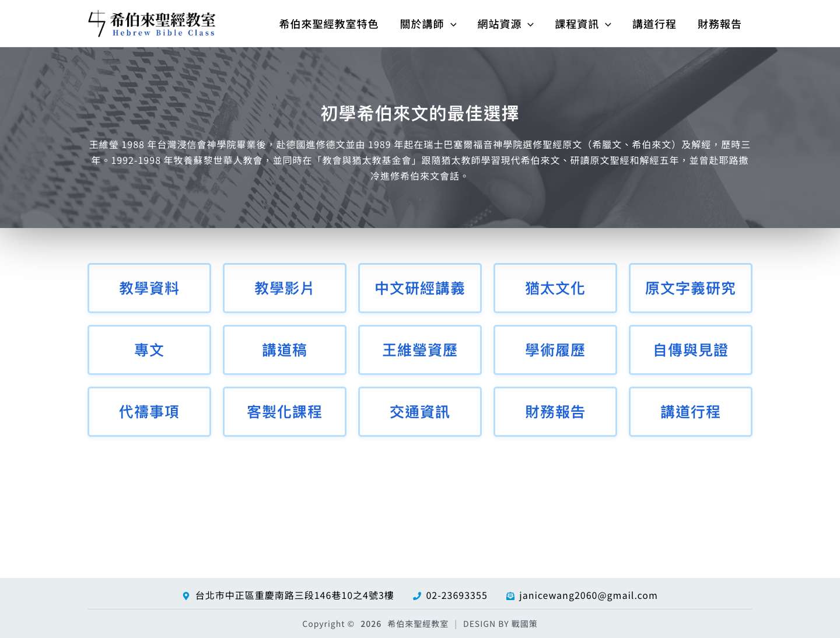
Task: Click the heading 初學希伯來文的最佳選擇
Action: [420, 113]
